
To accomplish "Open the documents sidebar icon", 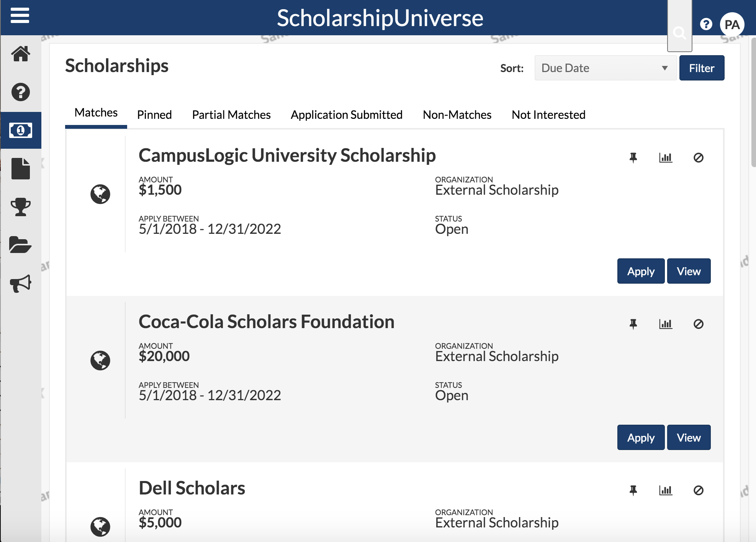I will pos(21,168).
